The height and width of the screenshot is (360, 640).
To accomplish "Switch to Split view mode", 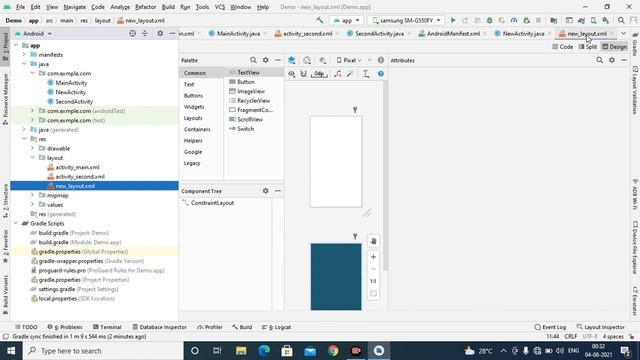I will (x=588, y=47).
